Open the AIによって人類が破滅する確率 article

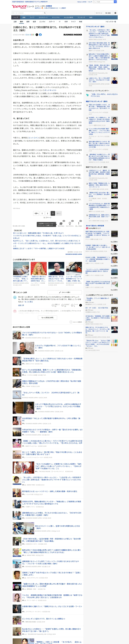tap(51, 419)
